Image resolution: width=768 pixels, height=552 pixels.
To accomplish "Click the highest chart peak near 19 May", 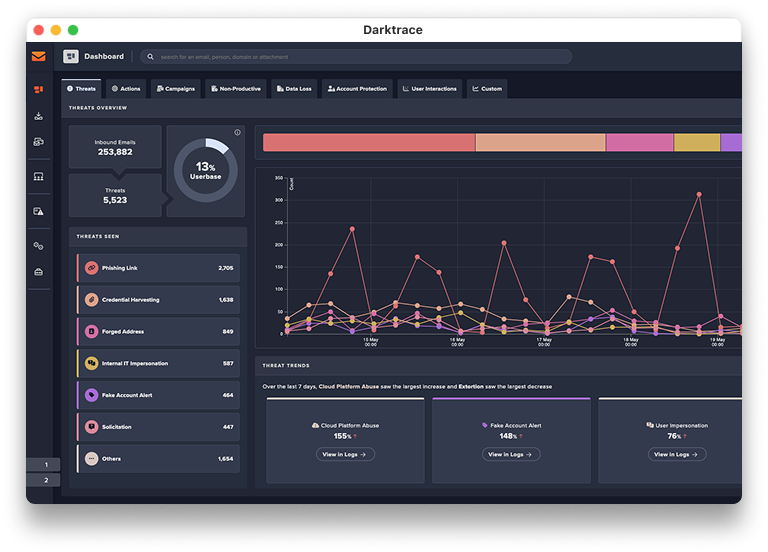I will pos(699,194).
